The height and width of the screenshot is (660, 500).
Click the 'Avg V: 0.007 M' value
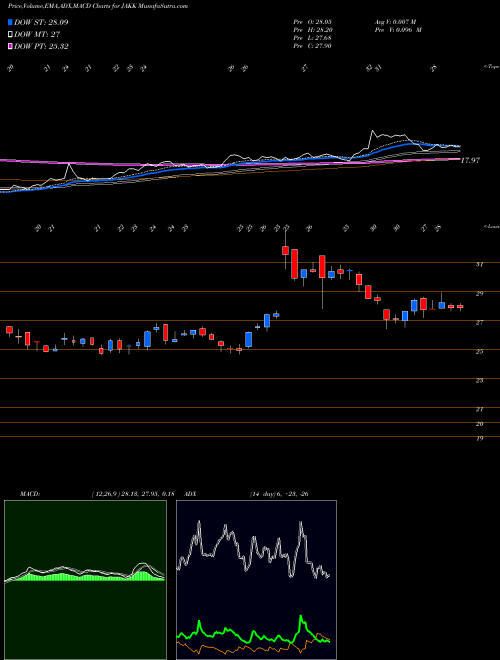[x=397, y=22]
